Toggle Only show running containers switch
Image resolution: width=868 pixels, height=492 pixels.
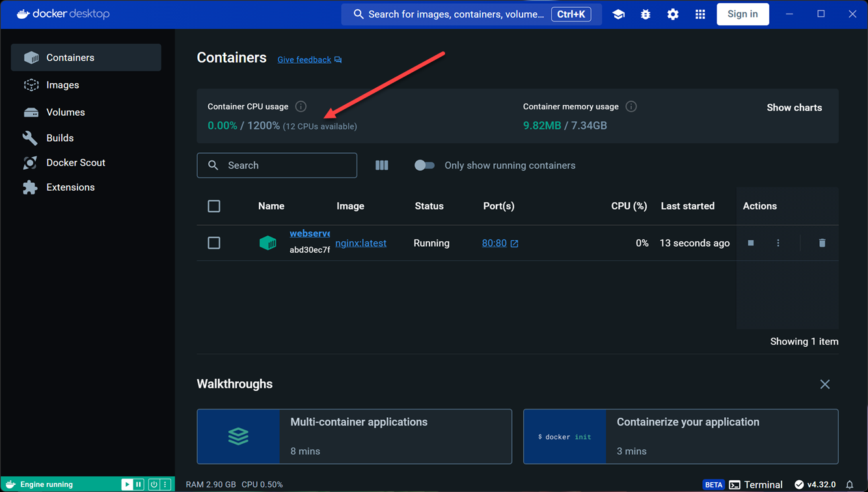424,165
